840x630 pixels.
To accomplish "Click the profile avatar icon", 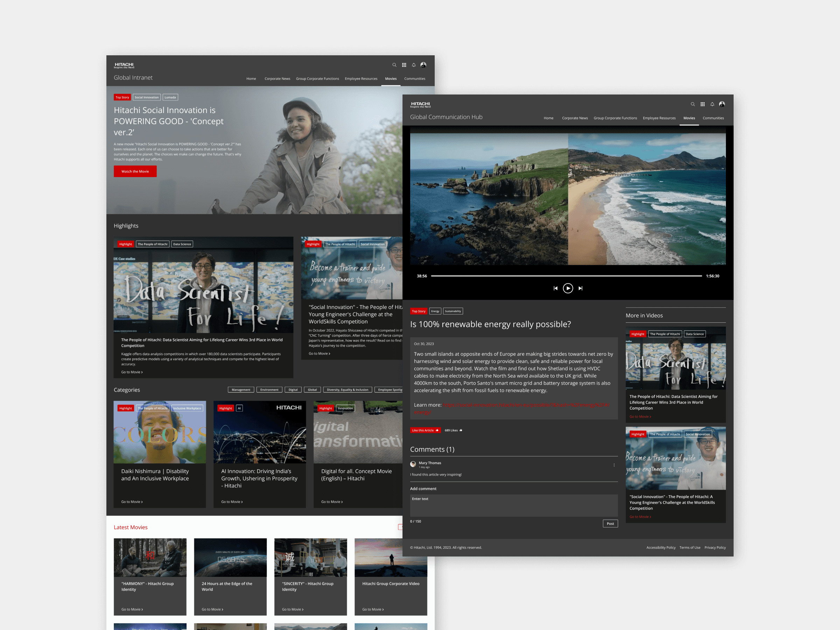I will (722, 104).
